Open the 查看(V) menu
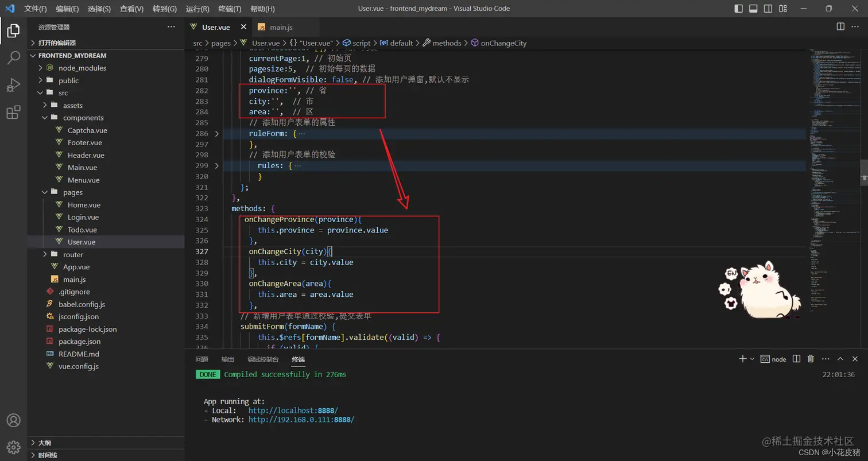868x461 pixels. pos(131,9)
